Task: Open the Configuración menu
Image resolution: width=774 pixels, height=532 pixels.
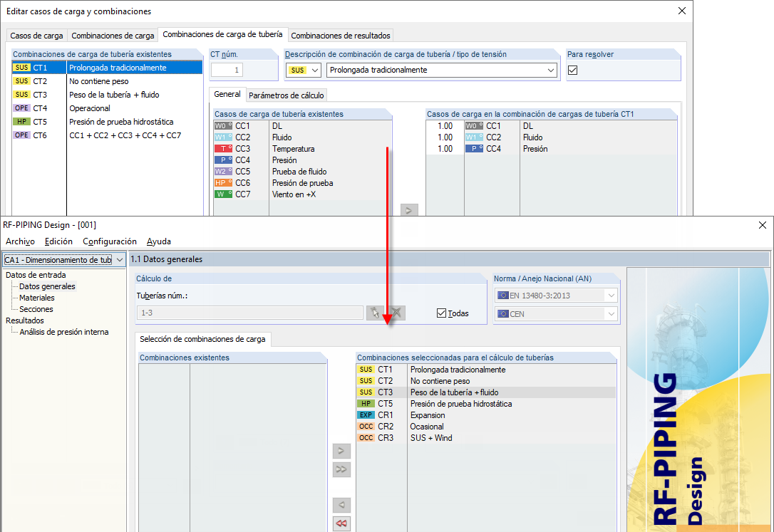Action: point(110,241)
